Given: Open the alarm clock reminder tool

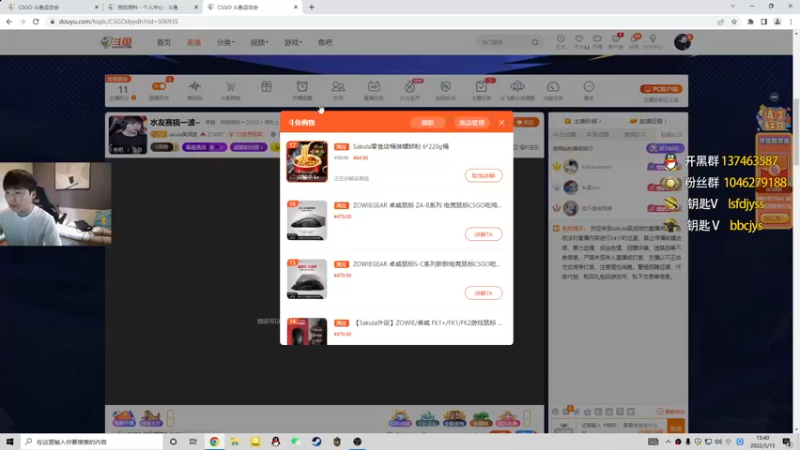Looking at the screenshot, I should coord(302,86).
